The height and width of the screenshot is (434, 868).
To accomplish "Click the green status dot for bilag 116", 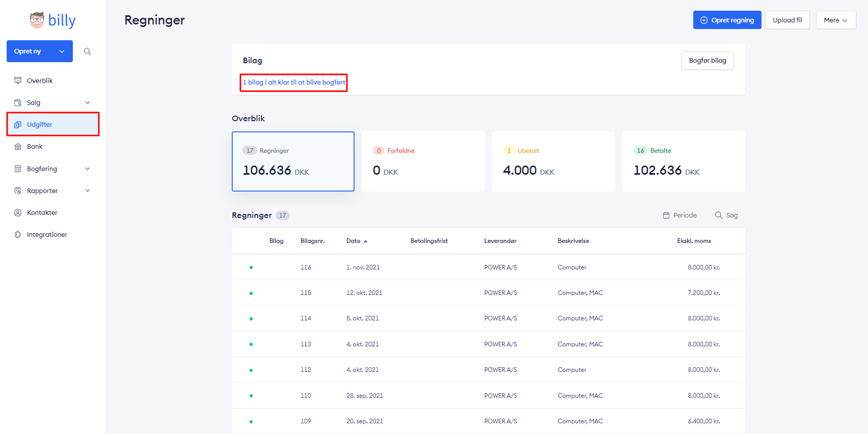I will click(251, 267).
